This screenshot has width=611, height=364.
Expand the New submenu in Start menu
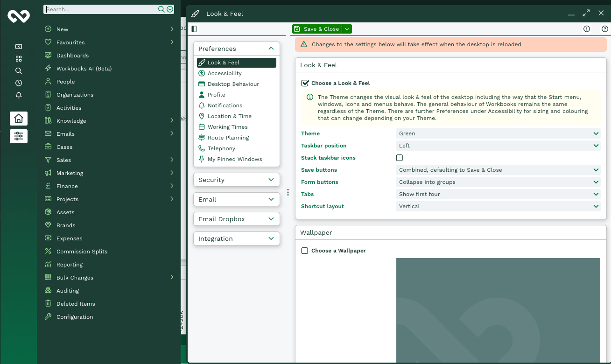(110, 29)
